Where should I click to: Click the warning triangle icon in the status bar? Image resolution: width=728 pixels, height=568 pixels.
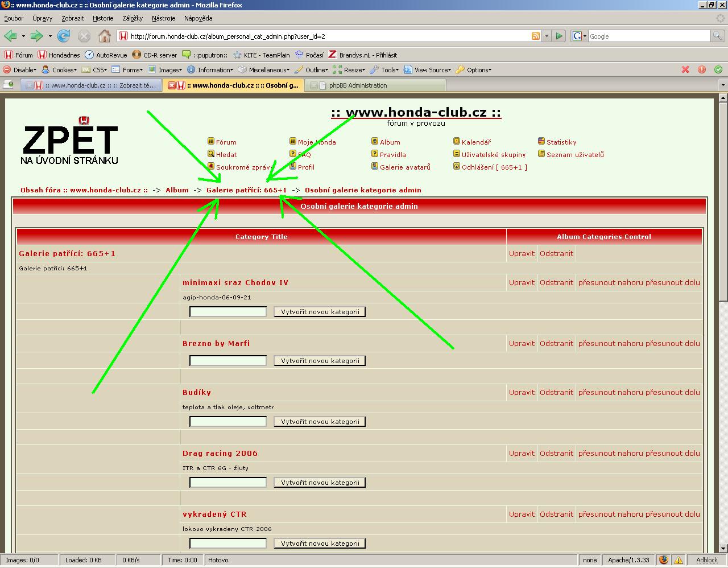[x=679, y=560]
